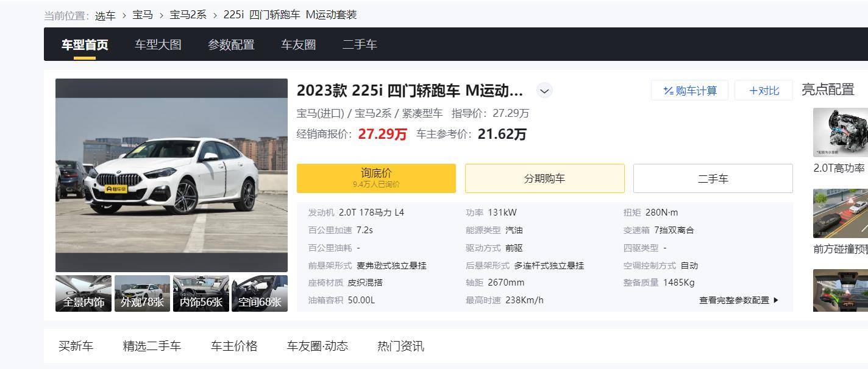This screenshot has width=868, height=369.
Task: Open the 参数配置 tab
Action: 231,44
